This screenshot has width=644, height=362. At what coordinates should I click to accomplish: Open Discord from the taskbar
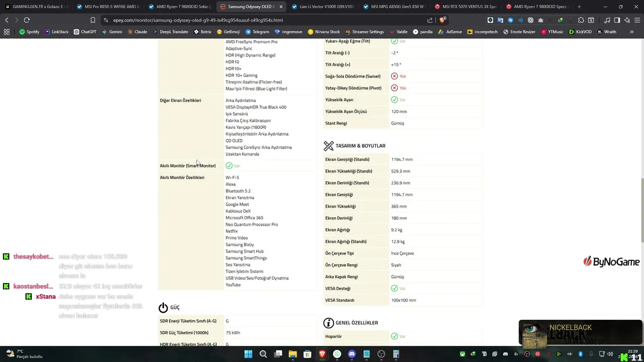tap(352, 354)
